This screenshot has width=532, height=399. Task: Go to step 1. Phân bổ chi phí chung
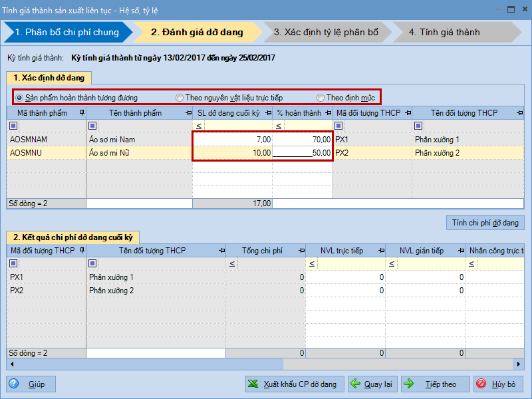click(x=66, y=32)
